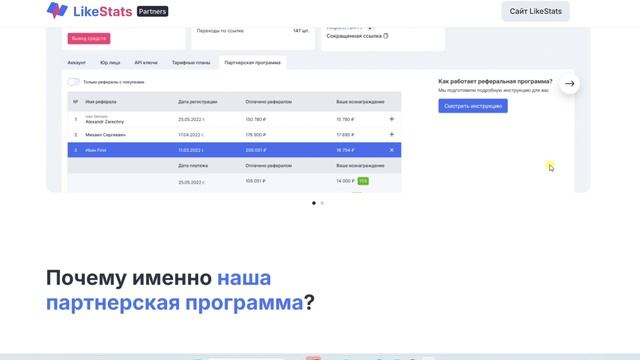The width and height of the screenshot is (640, 360).
Task: Open the Аккаунт tab
Action: coord(76,63)
